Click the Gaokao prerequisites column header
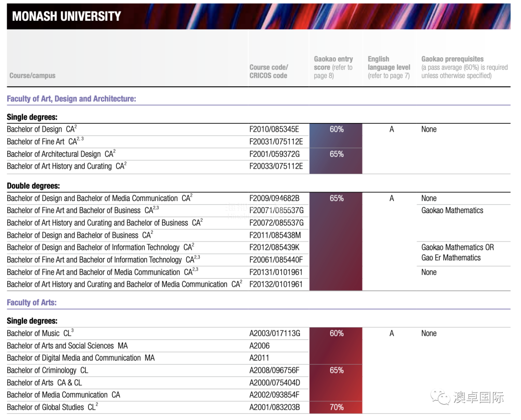 click(465, 68)
